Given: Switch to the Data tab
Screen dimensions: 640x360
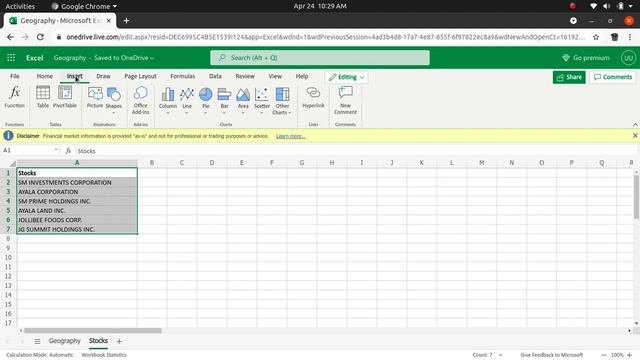Looking at the screenshot, I should click(215, 76).
